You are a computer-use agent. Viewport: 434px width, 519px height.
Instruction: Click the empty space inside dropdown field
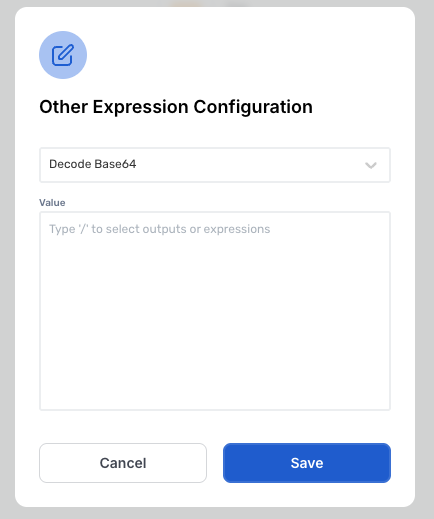pos(250,165)
